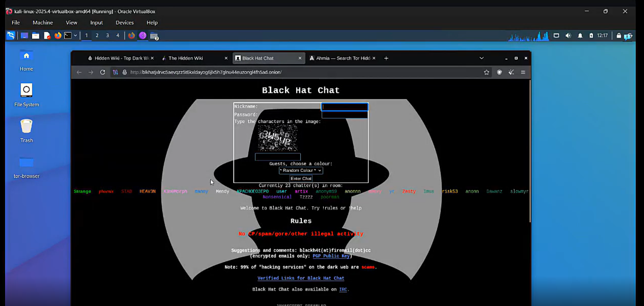Click the display/screen tray icon

tap(556, 36)
